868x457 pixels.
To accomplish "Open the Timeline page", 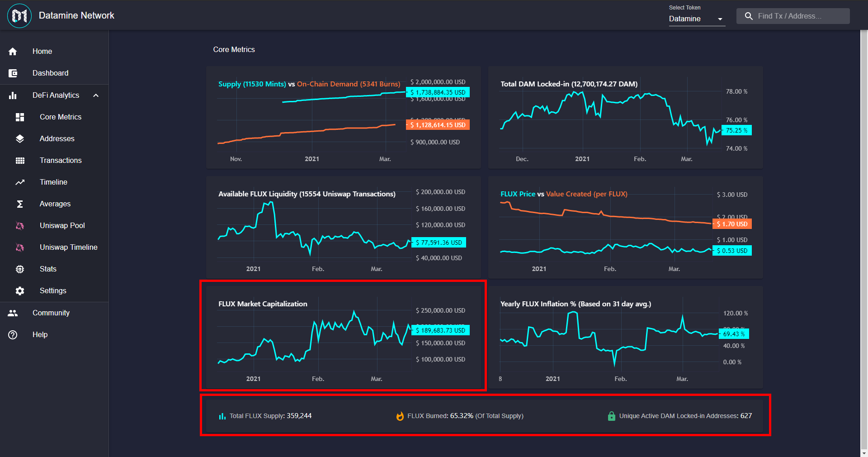I will [53, 182].
